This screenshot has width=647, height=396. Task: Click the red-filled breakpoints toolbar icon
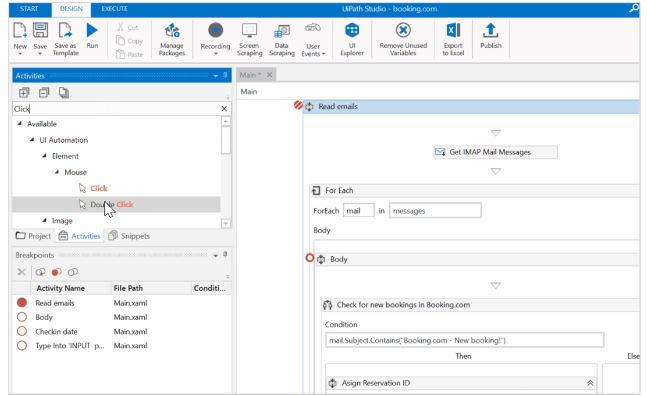[x=57, y=272]
